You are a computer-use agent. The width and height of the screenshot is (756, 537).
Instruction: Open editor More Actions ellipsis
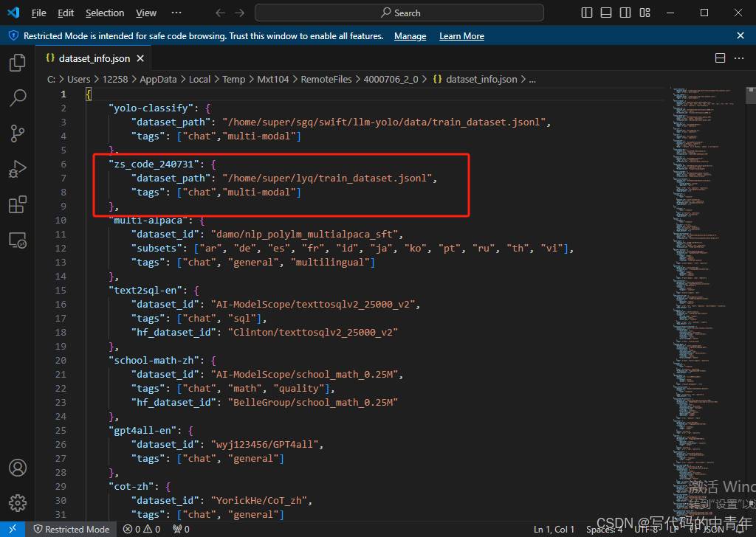738,58
